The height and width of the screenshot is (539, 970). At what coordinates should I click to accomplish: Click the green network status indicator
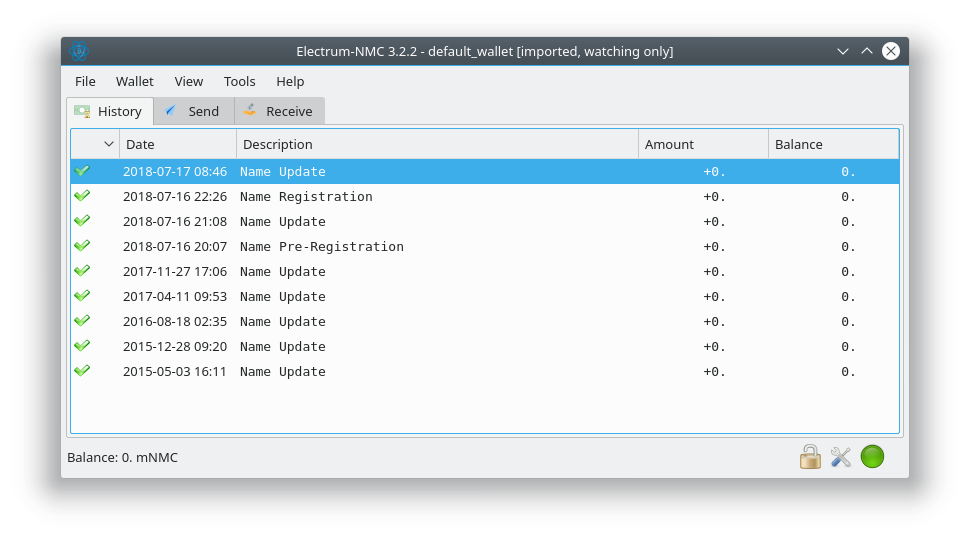[872, 457]
